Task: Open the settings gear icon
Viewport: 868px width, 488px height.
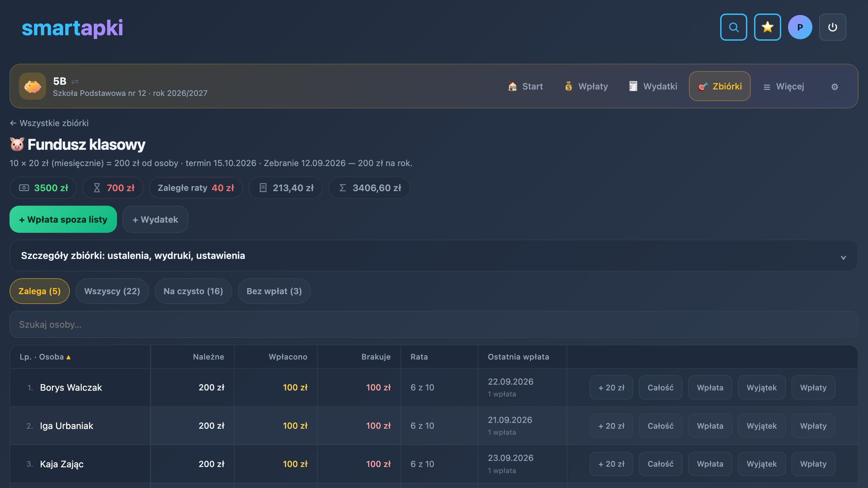Action: point(834,87)
